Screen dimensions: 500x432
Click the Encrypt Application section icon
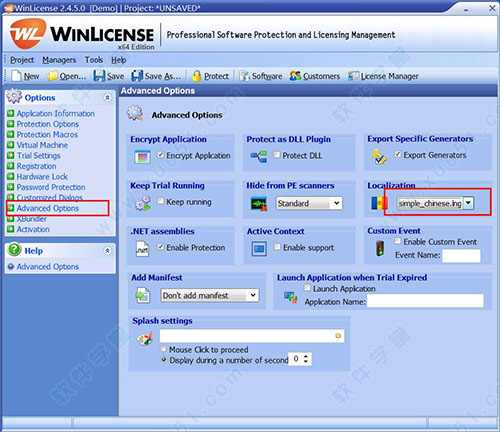click(142, 157)
